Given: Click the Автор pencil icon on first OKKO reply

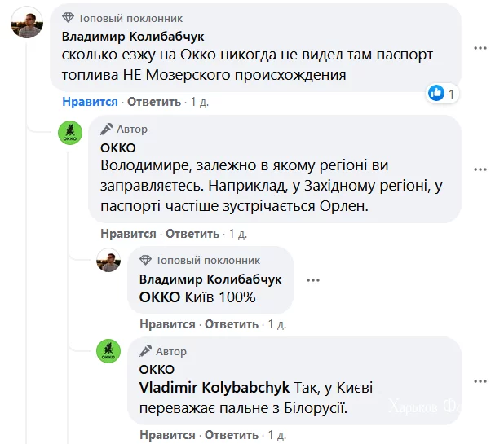Looking at the screenshot, I should 106,129.
